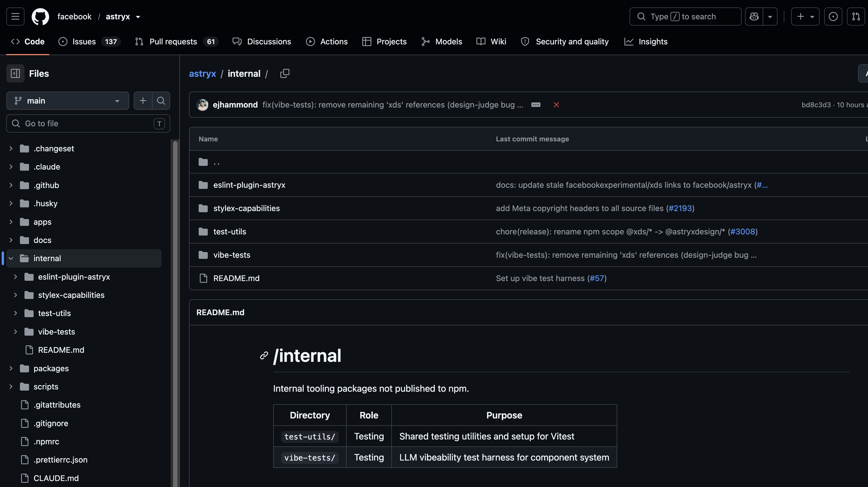
Task: Add a file with the plus icon
Action: 143,101
